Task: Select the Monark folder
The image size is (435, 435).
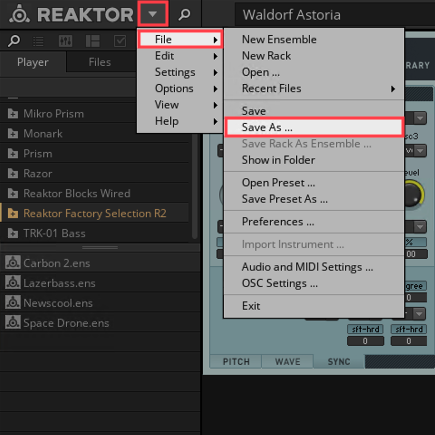Action: tap(95, 134)
